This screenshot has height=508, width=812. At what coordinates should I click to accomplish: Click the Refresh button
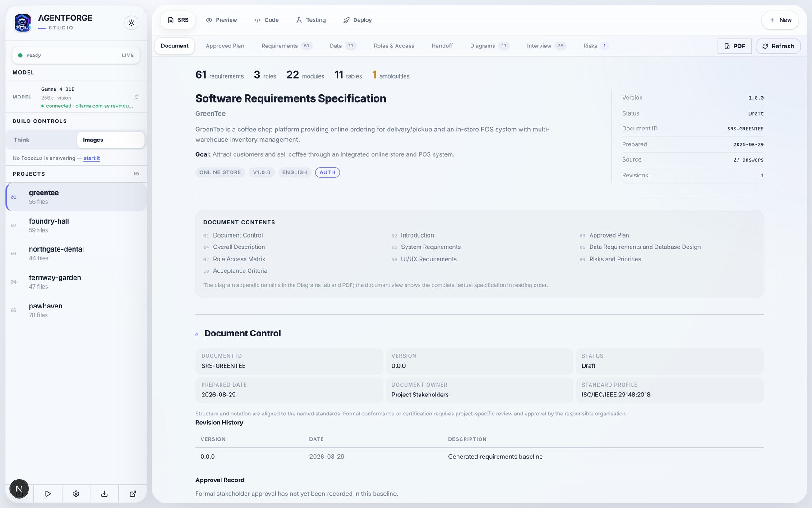point(778,46)
